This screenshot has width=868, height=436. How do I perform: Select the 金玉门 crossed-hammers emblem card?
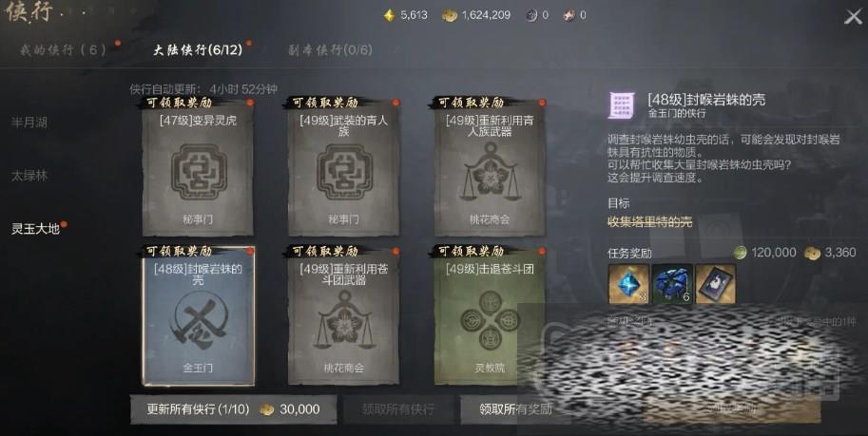pyautogui.click(x=198, y=316)
